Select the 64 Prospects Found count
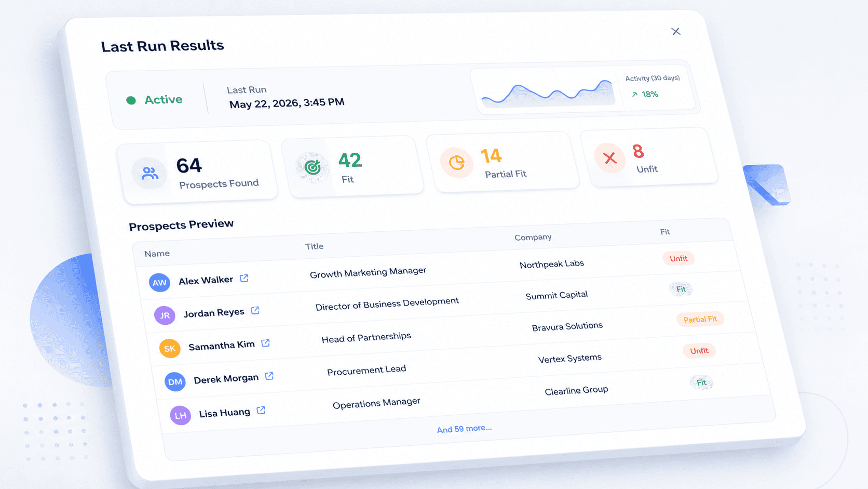Image resolution: width=868 pixels, height=489 pixels. (x=189, y=166)
